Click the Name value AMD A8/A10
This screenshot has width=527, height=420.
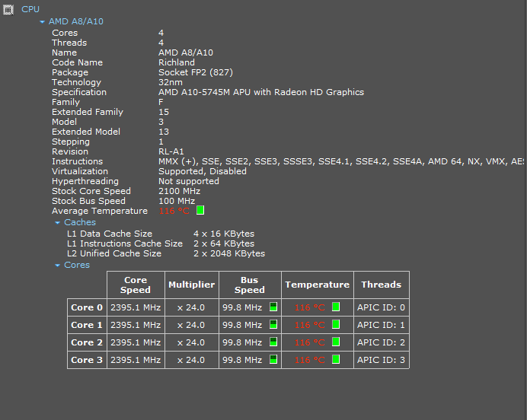pyautogui.click(x=186, y=52)
